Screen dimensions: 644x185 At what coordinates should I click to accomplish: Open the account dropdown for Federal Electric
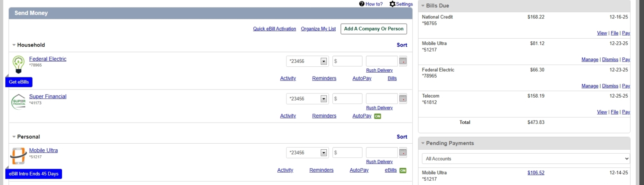(x=307, y=61)
